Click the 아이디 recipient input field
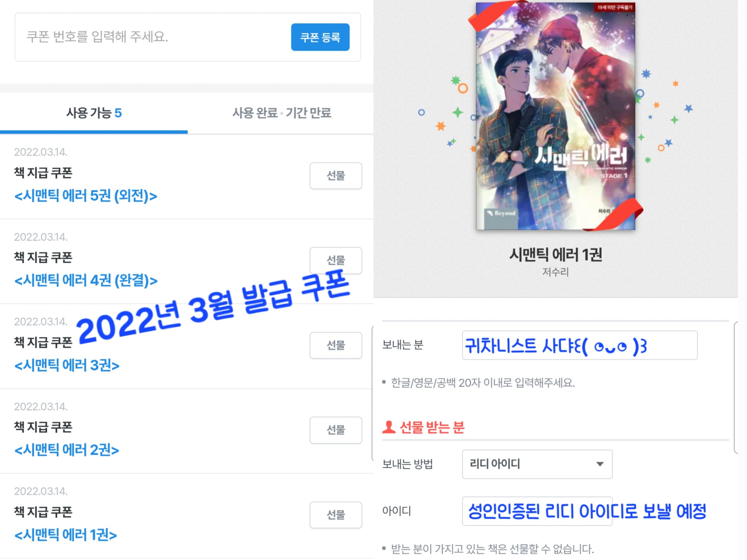This screenshot has height=560, width=747. 537,511
